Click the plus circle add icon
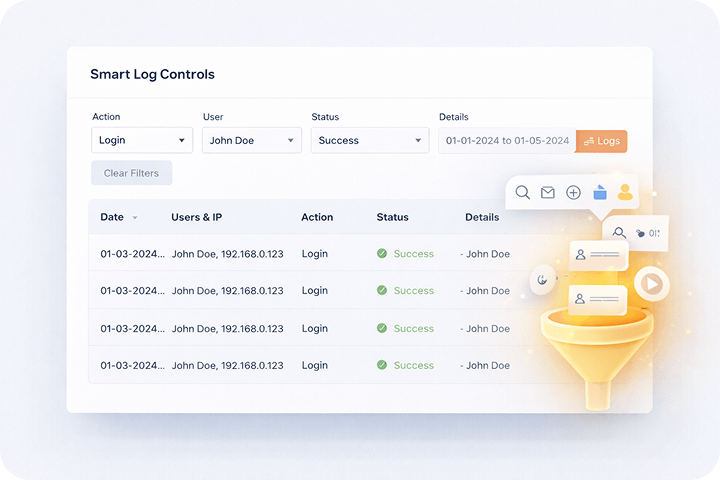Image resolution: width=720 pixels, height=480 pixels. pos(573,193)
